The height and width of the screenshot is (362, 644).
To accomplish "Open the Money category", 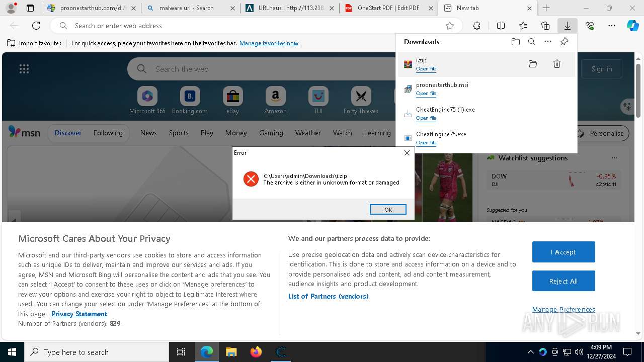I will [236, 133].
